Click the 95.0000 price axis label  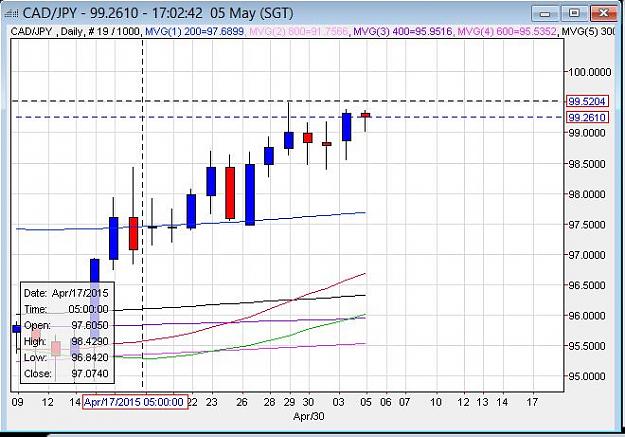pyautogui.click(x=588, y=376)
